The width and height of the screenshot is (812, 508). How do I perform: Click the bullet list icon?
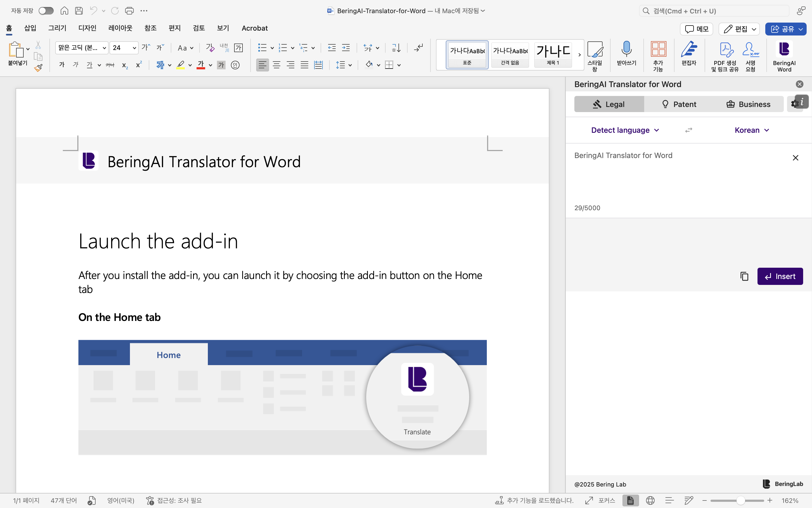click(x=262, y=48)
